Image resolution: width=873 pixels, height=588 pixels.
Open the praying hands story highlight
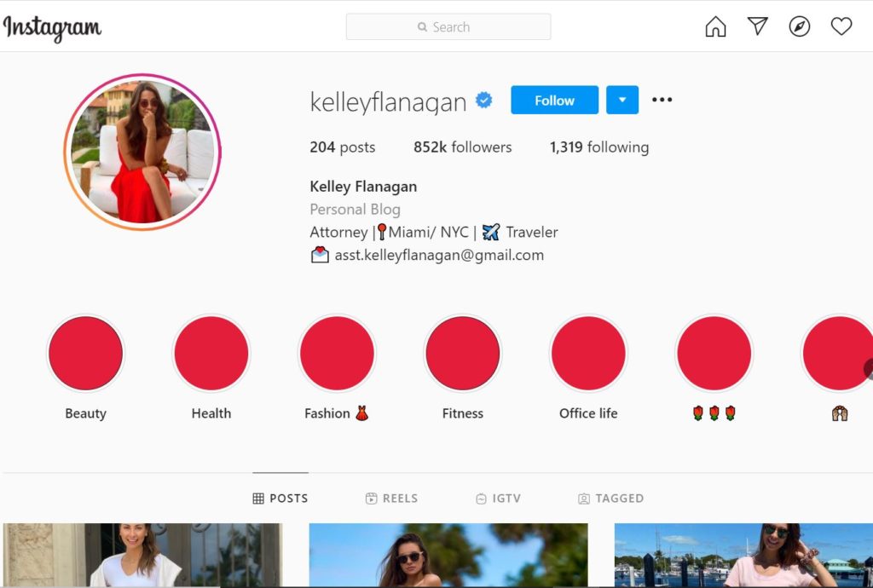coord(838,354)
